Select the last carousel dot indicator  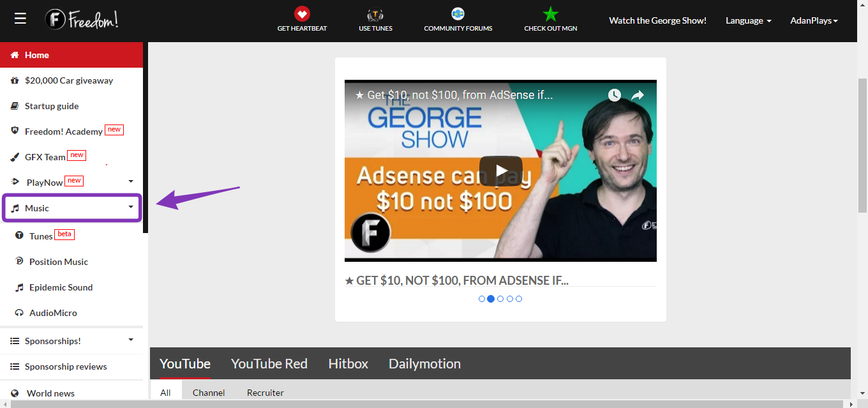click(x=519, y=299)
